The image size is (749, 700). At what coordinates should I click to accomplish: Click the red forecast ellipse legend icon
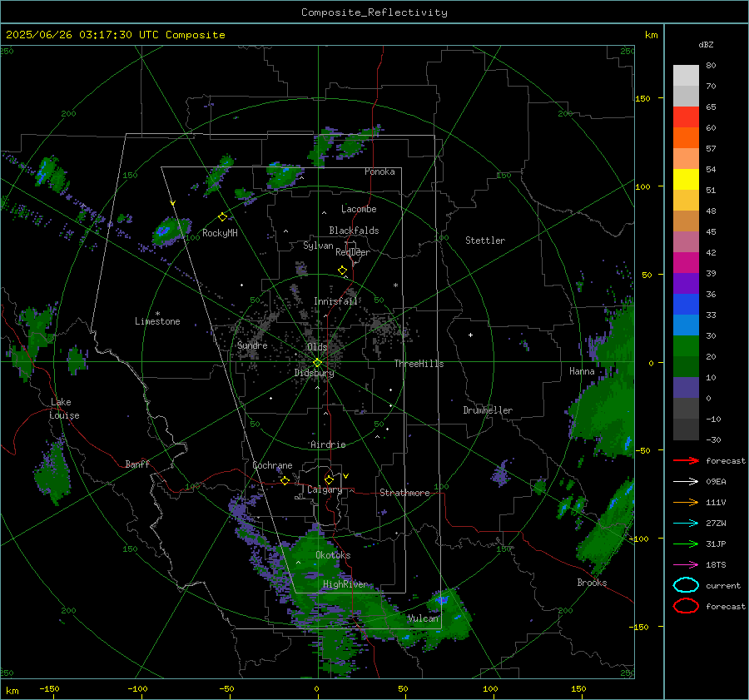pos(686,606)
